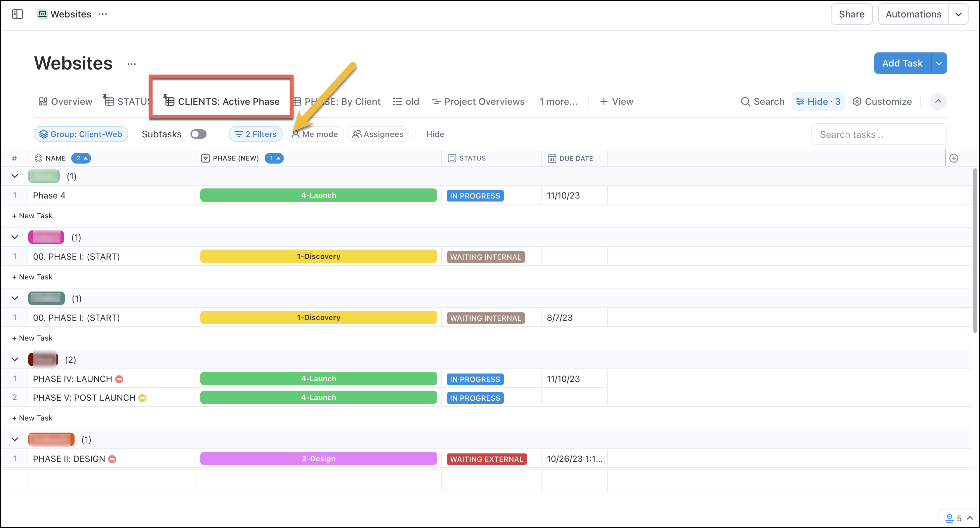Screen dimensions: 980x528
Task: Click the purple 2-Design phase label
Action: click(x=318, y=459)
